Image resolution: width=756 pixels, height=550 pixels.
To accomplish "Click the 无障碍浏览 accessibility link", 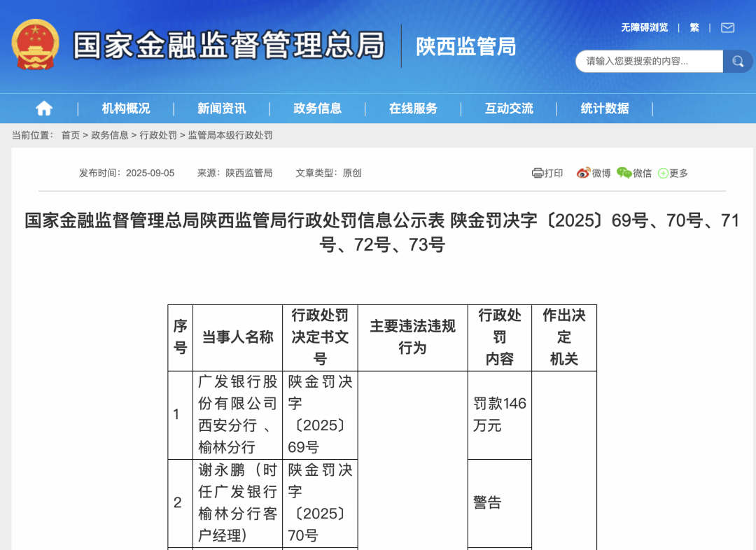I will pyautogui.click(x=644, y=28).
